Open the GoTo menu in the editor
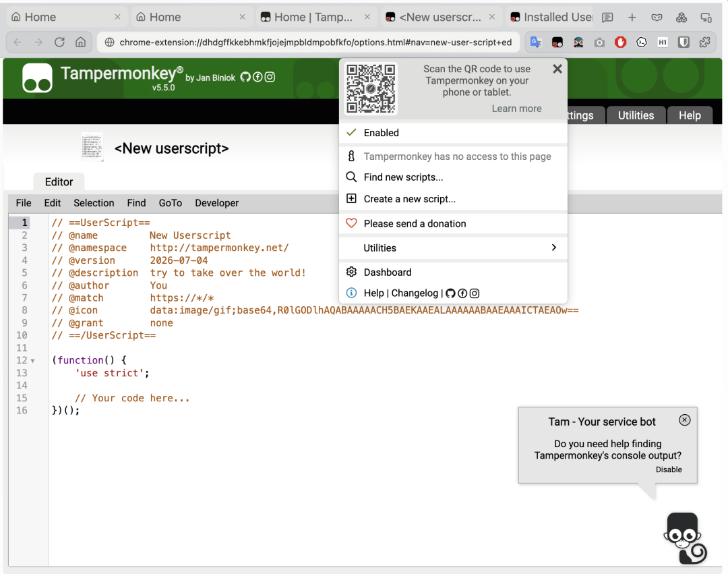The width and height of the screenshot is (728, 574). pyautogui.click(x=171, y=203)
